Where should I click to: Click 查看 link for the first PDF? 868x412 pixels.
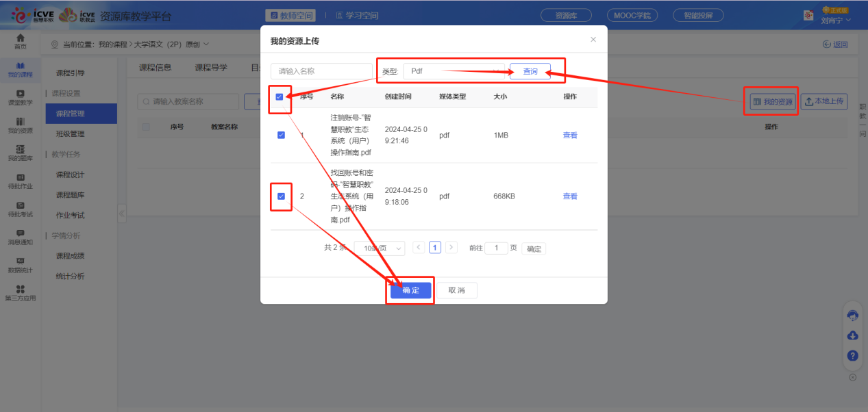[x=570, y=136]
